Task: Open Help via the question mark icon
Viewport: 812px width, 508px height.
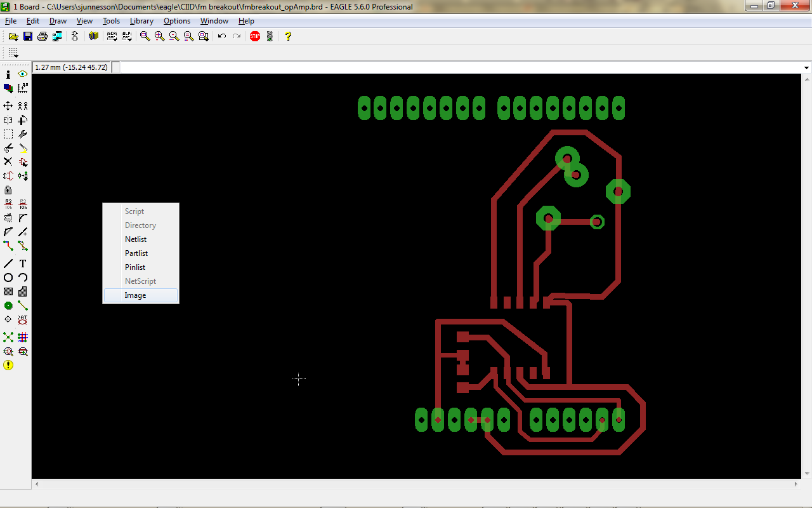Action: (x=288, y=36)
